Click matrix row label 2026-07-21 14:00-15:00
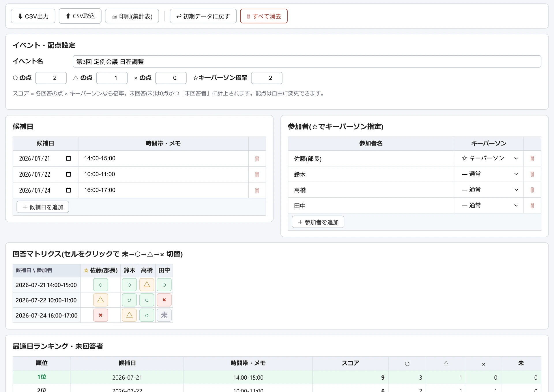Viewport: 554px width, 392px height. click(46, 285)
